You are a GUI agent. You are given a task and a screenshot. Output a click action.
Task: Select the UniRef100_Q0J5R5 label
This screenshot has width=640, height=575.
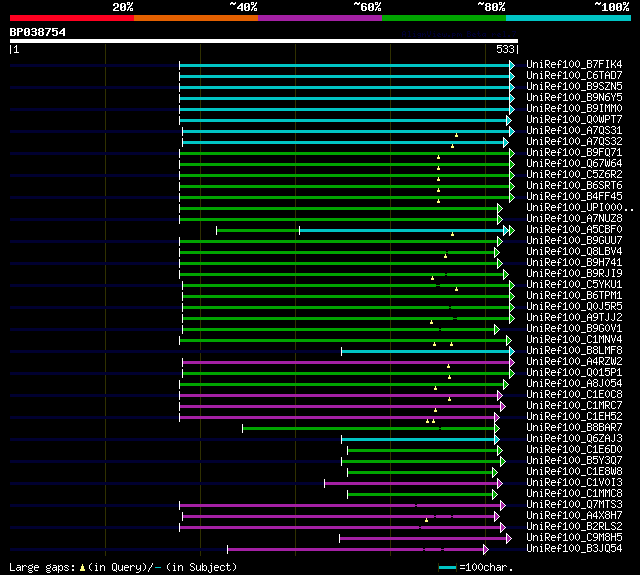click(x=574, y=307)
